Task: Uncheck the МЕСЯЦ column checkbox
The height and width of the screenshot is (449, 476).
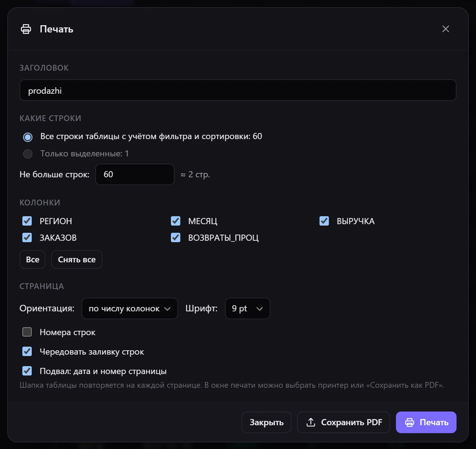Action: (x=176, y=221)
